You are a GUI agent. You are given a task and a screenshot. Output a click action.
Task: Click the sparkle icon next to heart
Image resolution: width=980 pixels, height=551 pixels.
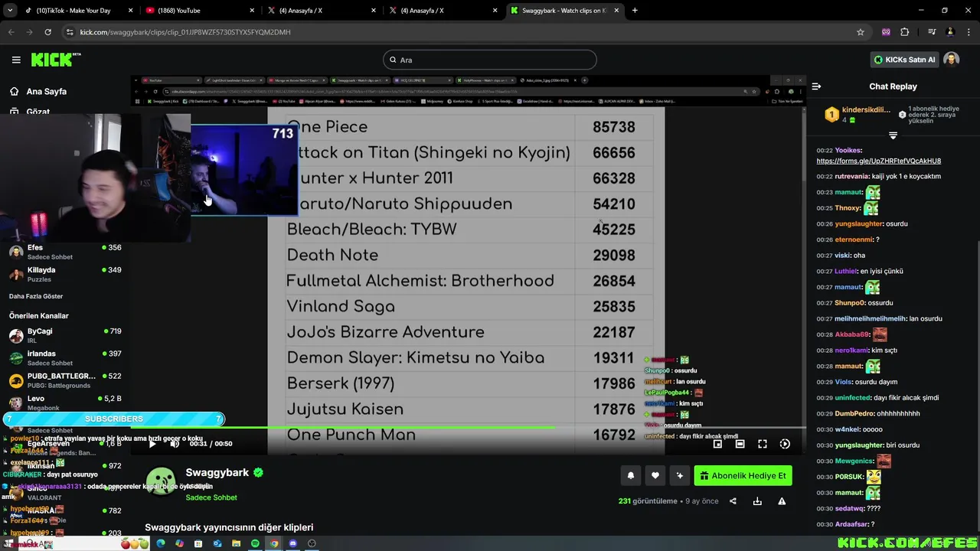pyautogui.click(x=680, y=475)
